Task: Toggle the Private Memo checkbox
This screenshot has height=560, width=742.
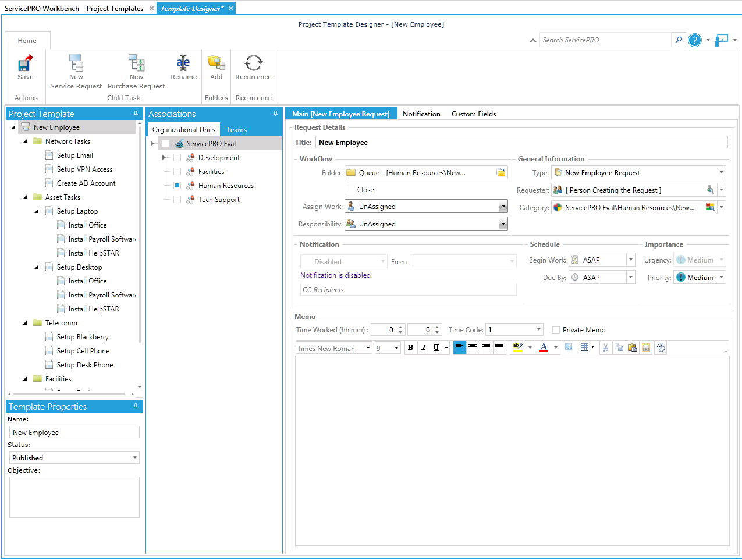Action: point(556,329)
